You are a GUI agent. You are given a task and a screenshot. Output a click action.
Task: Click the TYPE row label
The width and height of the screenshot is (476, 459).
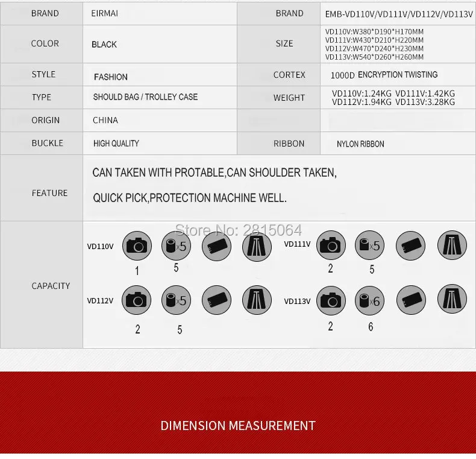pyautogui.click(x=42, y=97)
